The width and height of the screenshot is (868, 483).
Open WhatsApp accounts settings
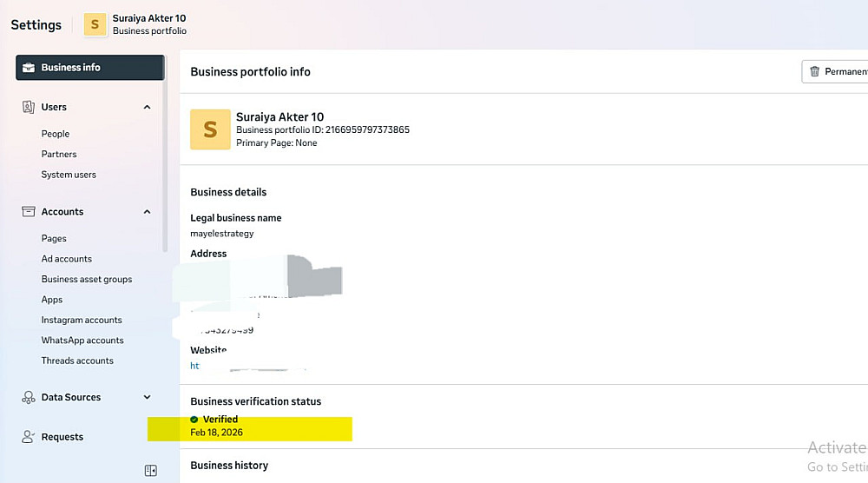coord(82,341)
